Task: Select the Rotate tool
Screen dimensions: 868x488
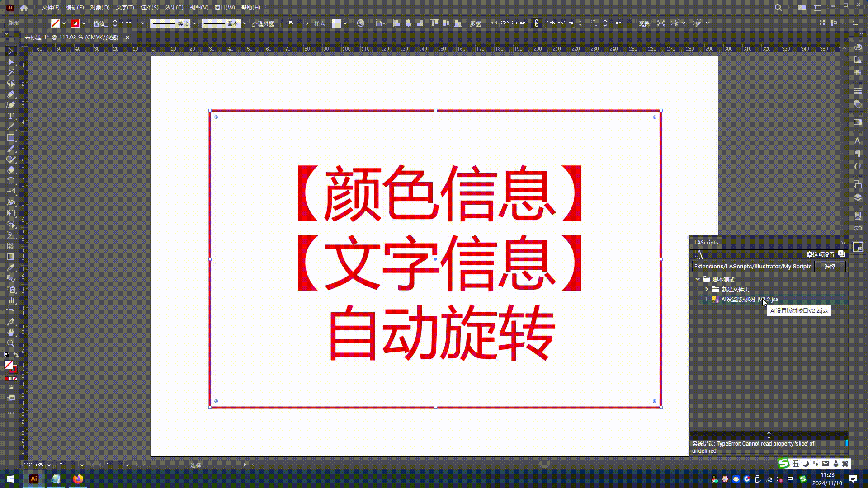Action: [11, 180]
